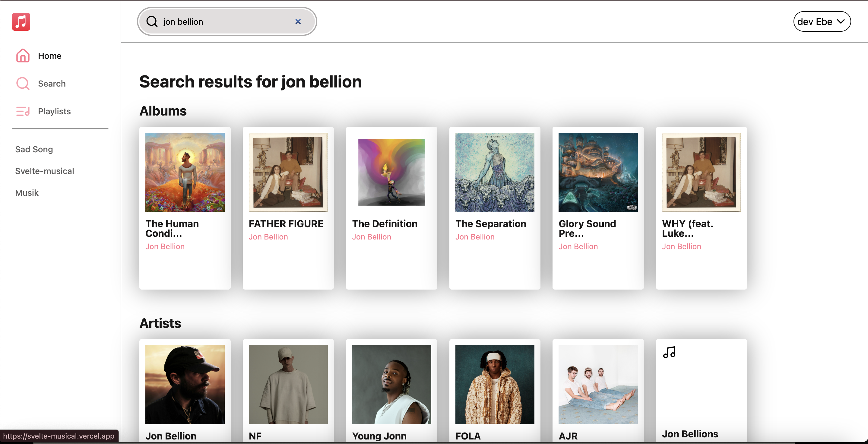Click Jon Bellion link under The Separation
868x444 pixels.
(475, 237)
